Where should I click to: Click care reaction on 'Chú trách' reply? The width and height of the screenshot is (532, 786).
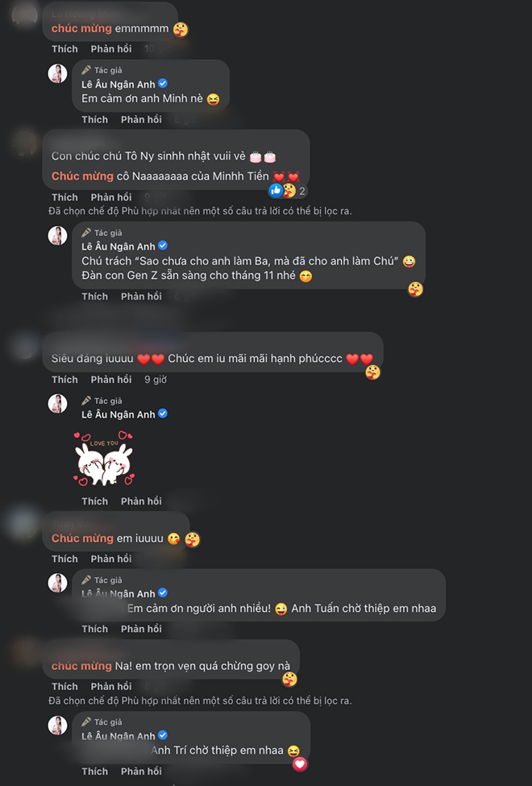(415, 289)
